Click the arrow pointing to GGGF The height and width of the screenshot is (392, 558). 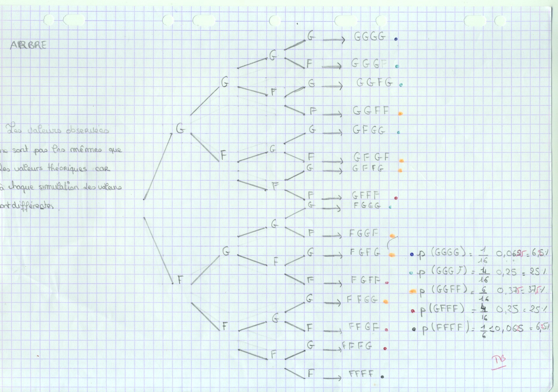332,66
